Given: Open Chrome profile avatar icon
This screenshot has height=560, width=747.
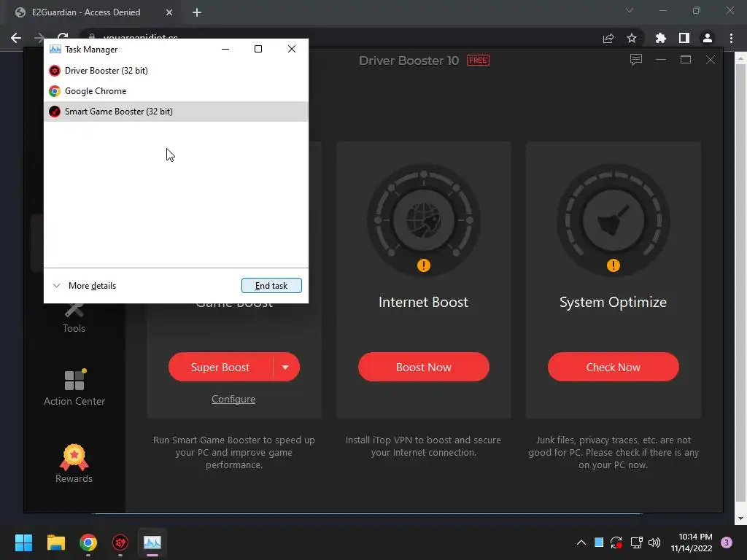Looking at the screenshot, I should tap(708, 38).
